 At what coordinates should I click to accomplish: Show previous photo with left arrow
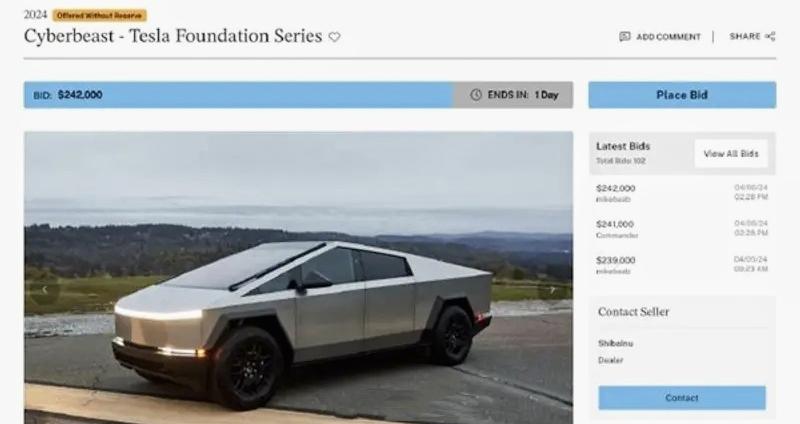coord(45,290)
